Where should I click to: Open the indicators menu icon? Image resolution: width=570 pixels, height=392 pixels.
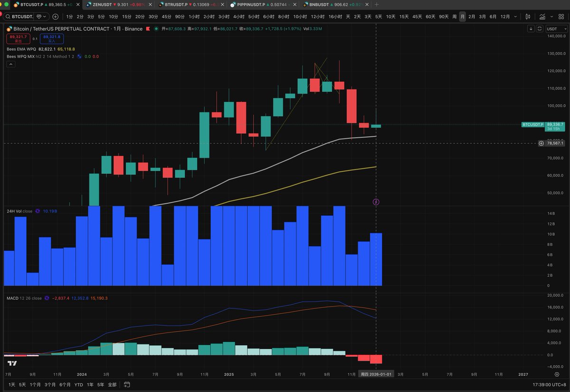pyautogui.click(x=542, y=17)
